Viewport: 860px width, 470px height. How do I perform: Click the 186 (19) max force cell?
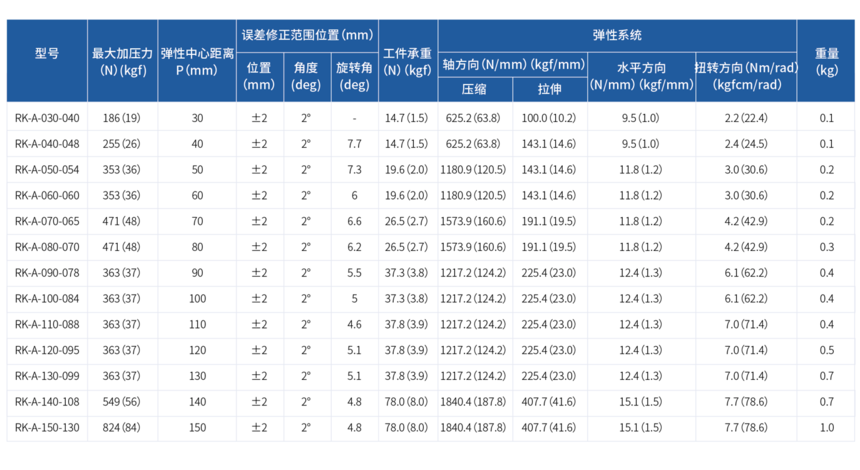coord(121,118)
